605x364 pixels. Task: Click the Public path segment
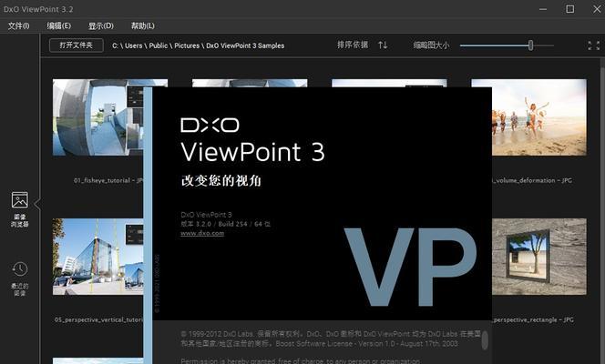tap(159, 45)
